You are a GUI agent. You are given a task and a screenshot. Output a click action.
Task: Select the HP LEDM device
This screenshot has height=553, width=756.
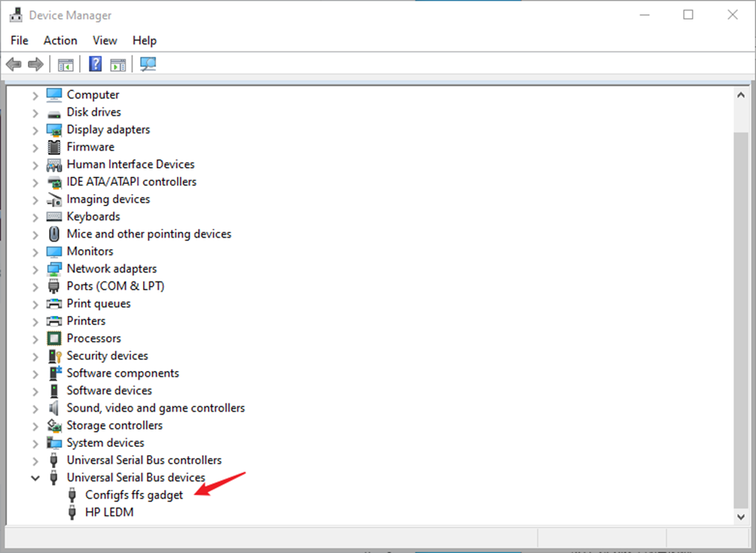pos(109,512)
